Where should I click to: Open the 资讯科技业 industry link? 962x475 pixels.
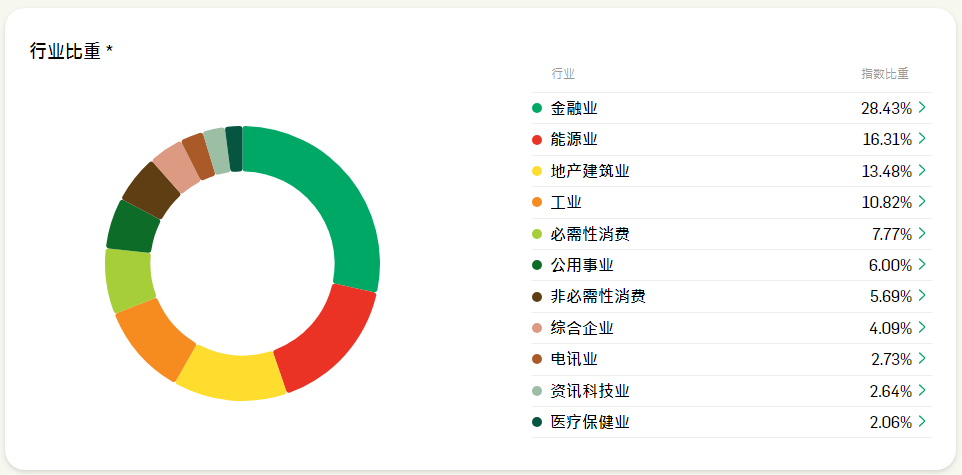point(590,391)
